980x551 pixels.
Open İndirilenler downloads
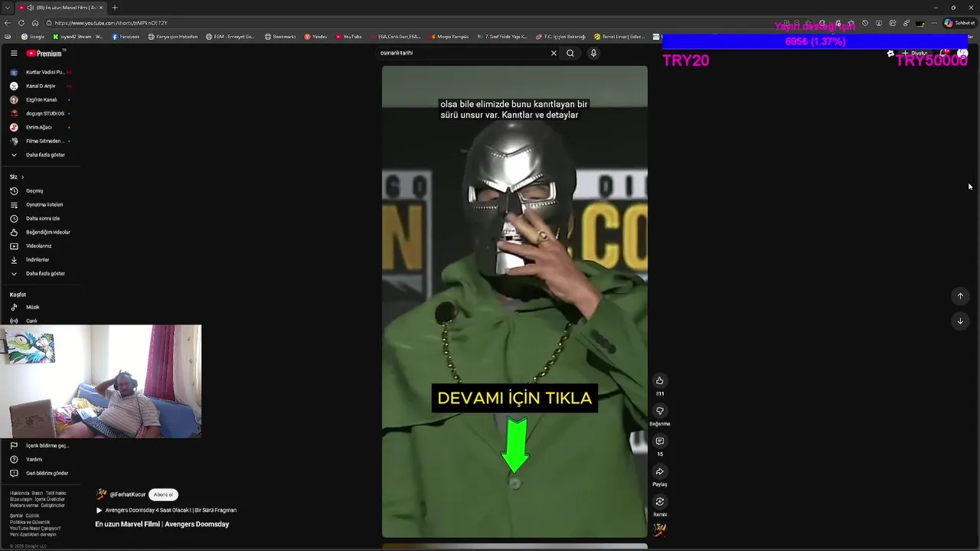pos(37,259)
